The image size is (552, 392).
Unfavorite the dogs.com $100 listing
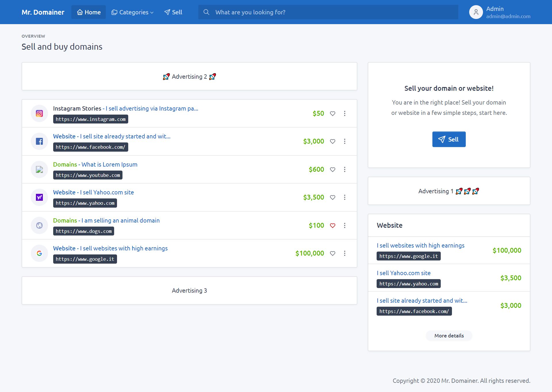(x=333, y=226)
